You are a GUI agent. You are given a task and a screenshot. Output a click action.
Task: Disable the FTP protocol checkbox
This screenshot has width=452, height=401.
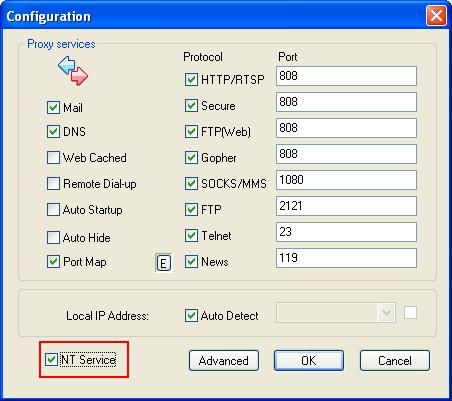tap(191, 209)
